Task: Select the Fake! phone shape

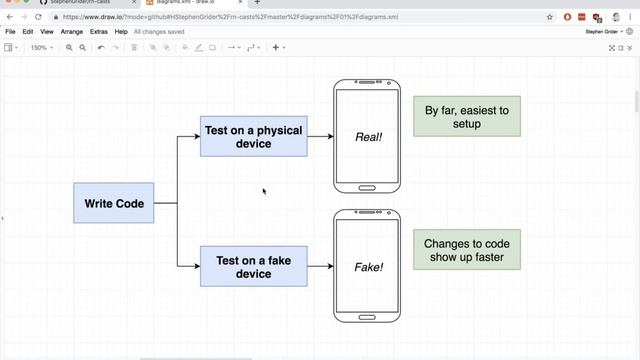Action: pyautogui.click(x=367, y=266)
